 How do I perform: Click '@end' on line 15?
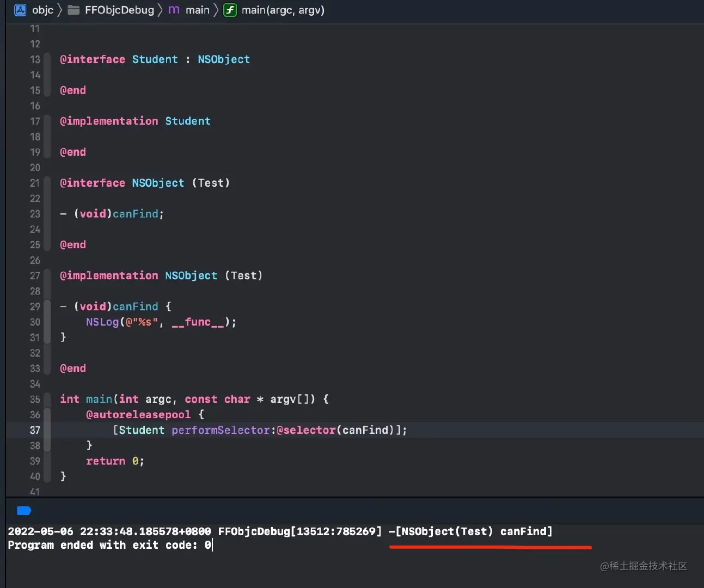pyautogui.click(x=73, y=90)
